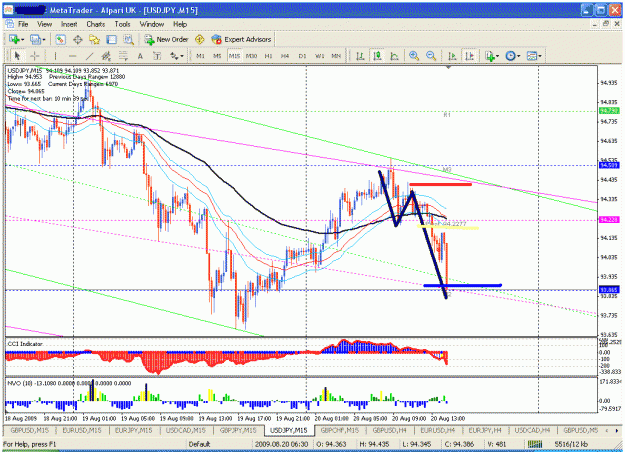Switch to MN timeframe
The width and height of the screenshot is (625, 452).
click(x=336, y=56)
